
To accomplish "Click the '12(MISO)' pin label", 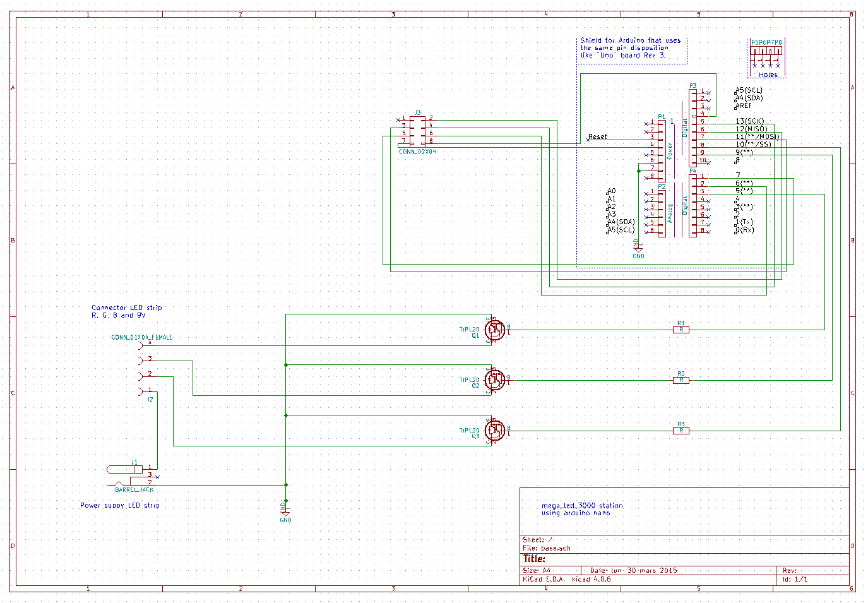I will pyautogui.click(x=751, y=129).
